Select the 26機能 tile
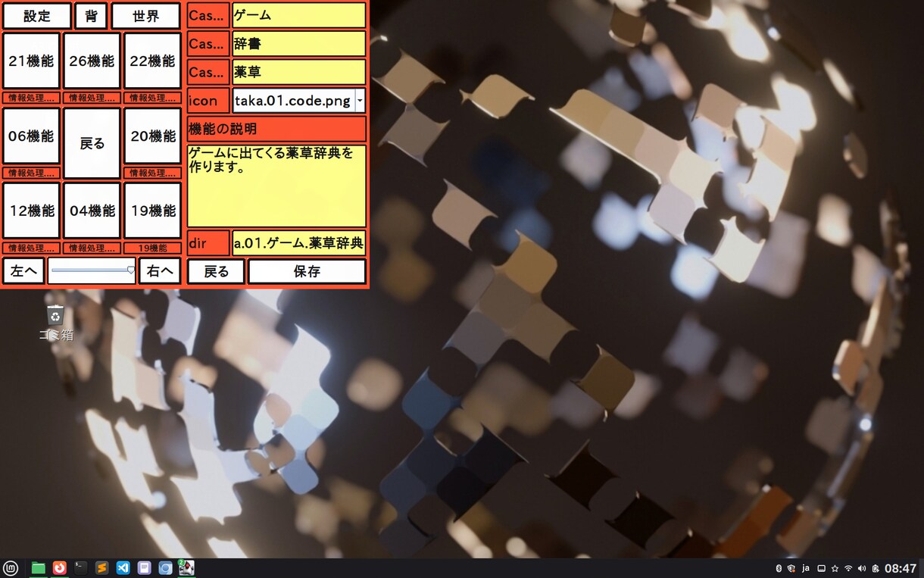 point(92,61)
